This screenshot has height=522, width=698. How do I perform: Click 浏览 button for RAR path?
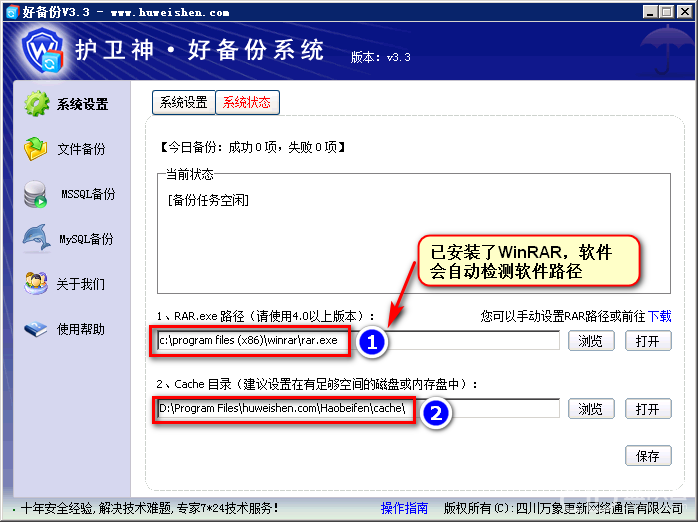(x=591, y=341)
